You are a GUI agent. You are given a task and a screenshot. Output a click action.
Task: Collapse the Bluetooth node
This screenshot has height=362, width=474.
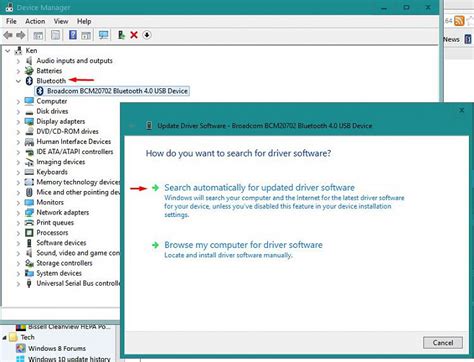[x=18, y=81]
